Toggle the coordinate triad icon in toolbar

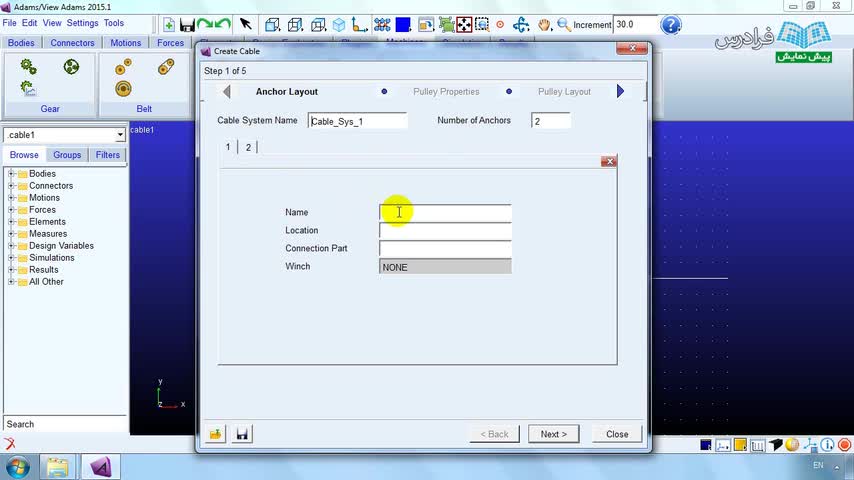click(x=359, y=25)
